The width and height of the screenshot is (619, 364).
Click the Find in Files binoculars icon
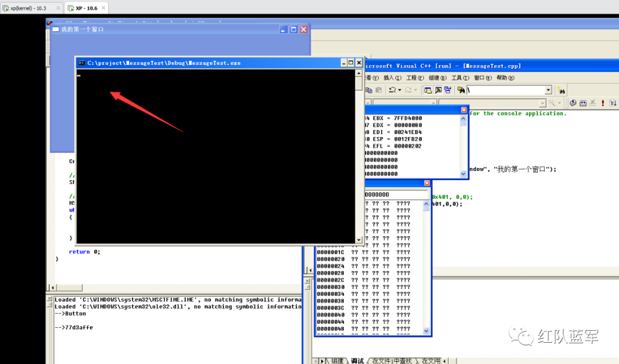[x=461, y=91]
